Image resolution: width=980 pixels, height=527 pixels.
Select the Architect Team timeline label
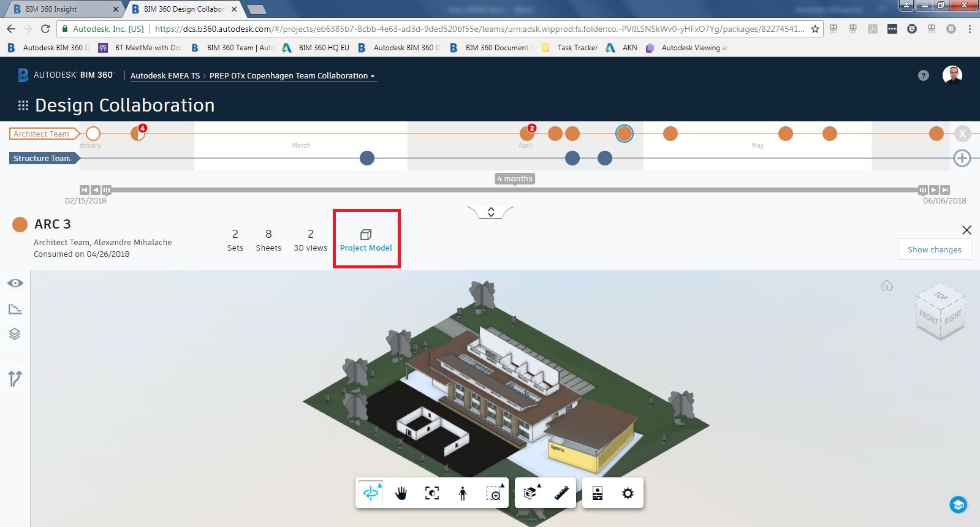tap(43, 134)
